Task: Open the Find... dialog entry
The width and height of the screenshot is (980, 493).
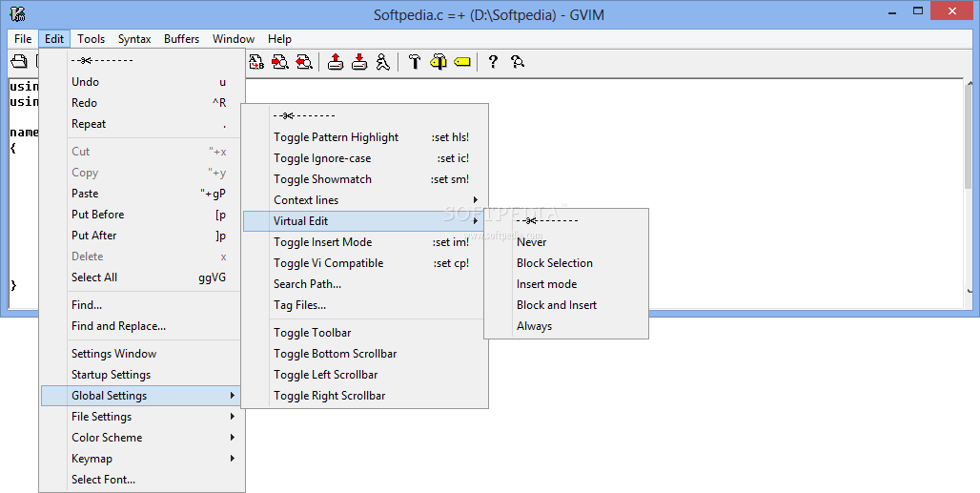Action: click(142, 305)
